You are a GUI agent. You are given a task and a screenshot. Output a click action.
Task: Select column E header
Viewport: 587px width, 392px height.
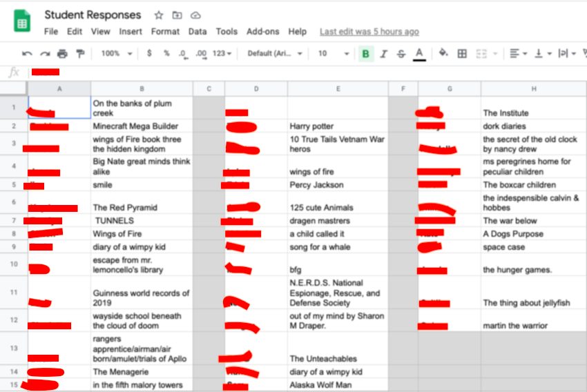pos(338,89)
